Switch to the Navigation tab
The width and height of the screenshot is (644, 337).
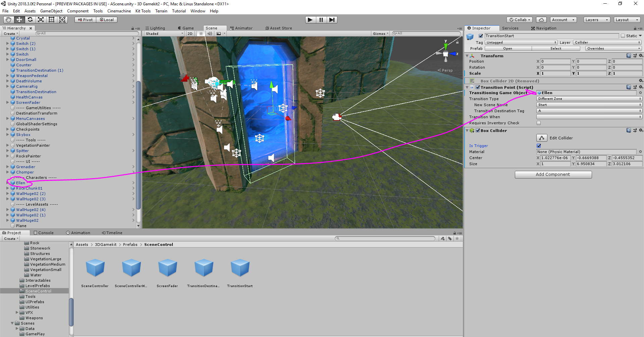tap(543, 28)
